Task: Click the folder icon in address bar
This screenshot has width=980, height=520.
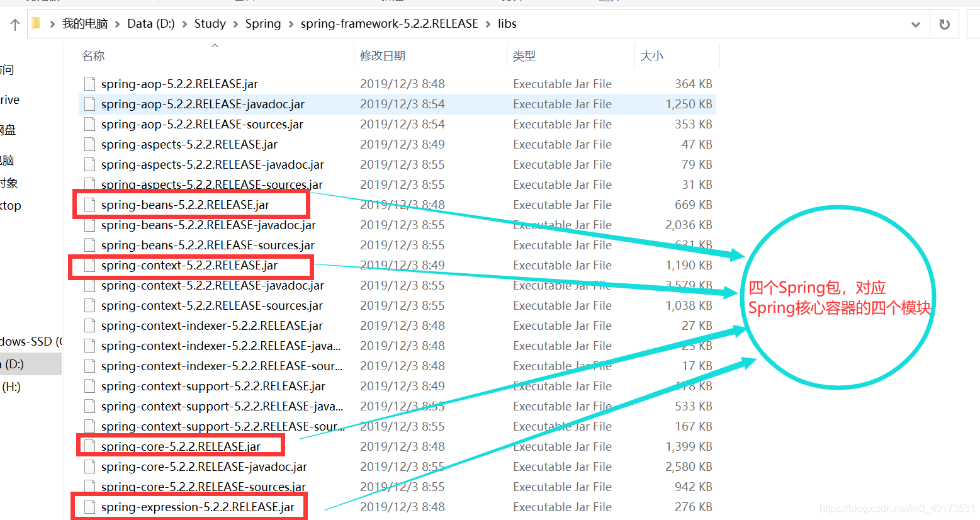Action: click(x=36, y=23)
